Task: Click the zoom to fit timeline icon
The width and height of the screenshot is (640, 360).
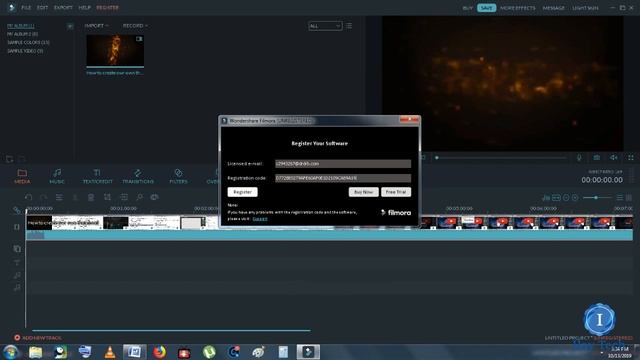Action: pyautogui.click(x=556, y=198)
